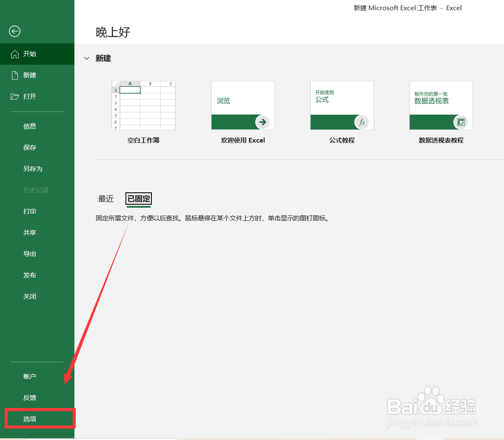Click the 打开 folder icon in sidebar
Screen dimensions: 504x440
pos(14,97)
